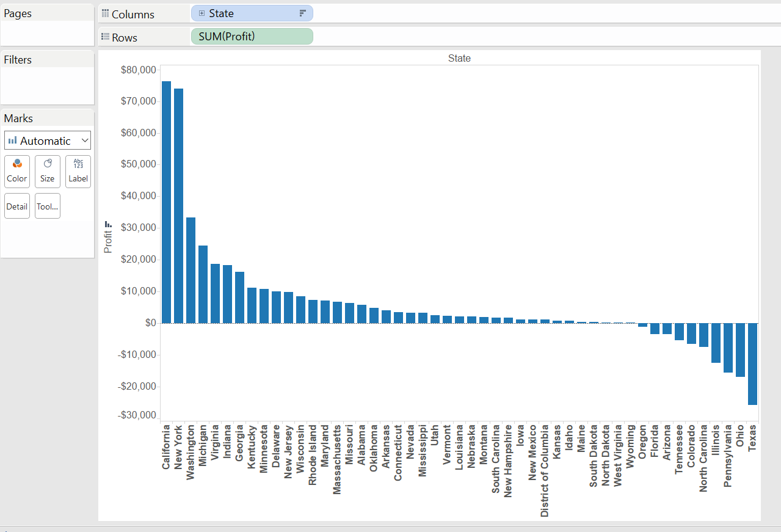Click the New York axis label
Screen dimensions: 781x532
[178, 448]
